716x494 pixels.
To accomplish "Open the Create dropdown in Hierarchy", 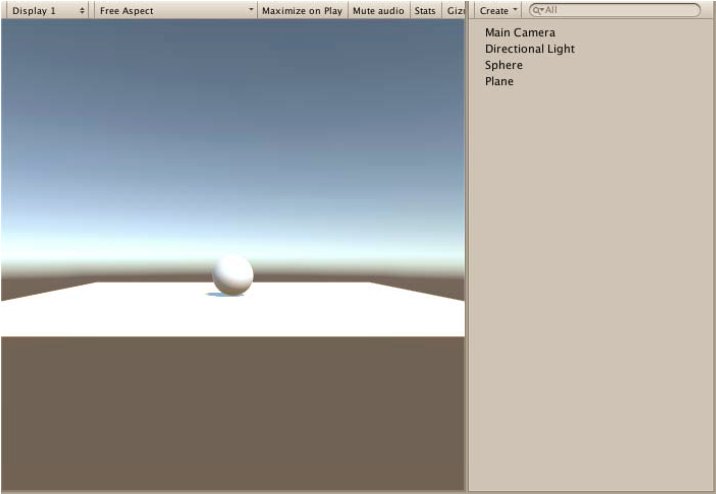I will (498, 11).
